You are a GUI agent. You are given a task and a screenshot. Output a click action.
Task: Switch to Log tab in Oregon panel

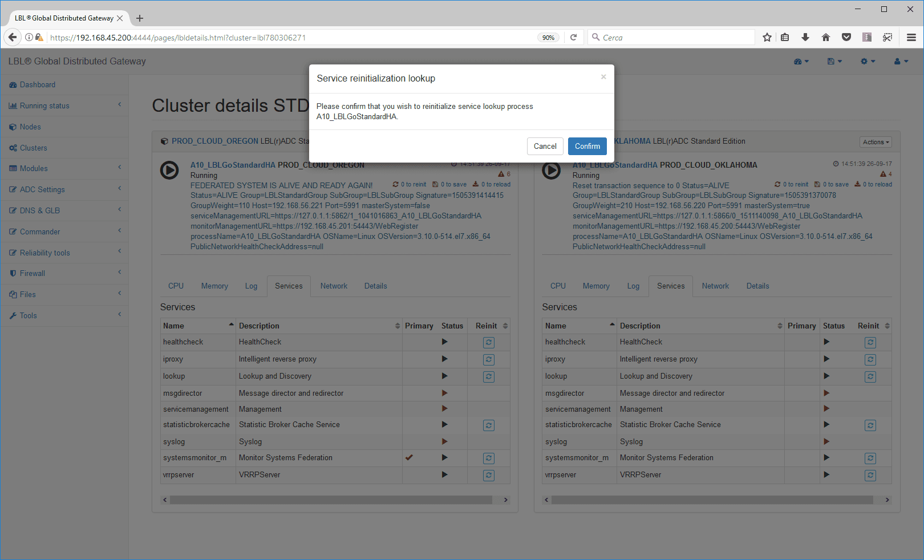[252, 286]
